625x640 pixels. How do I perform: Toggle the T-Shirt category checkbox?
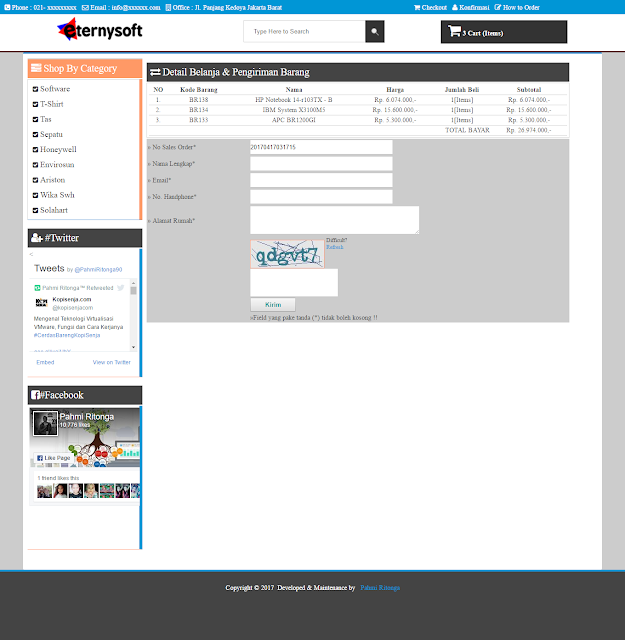tap(35, 104)
